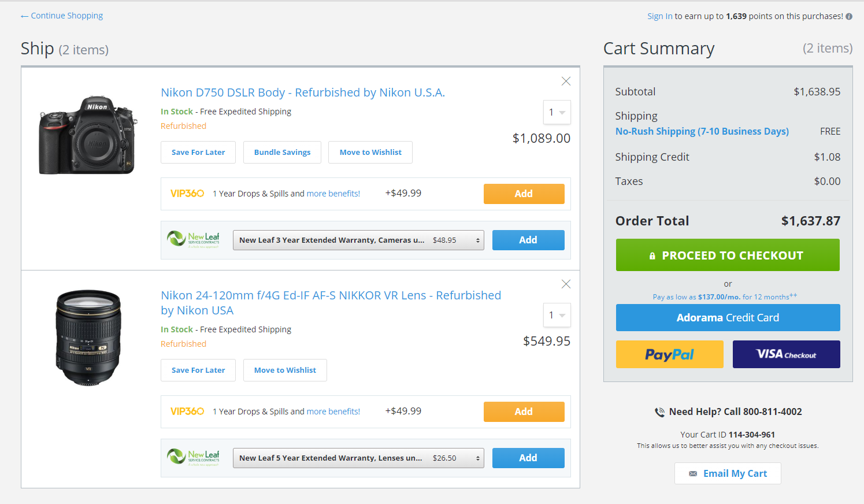Remove Nikon 24-120mm lens with X icon
Screen dimensions: 864x504
(x=566, y=284)
